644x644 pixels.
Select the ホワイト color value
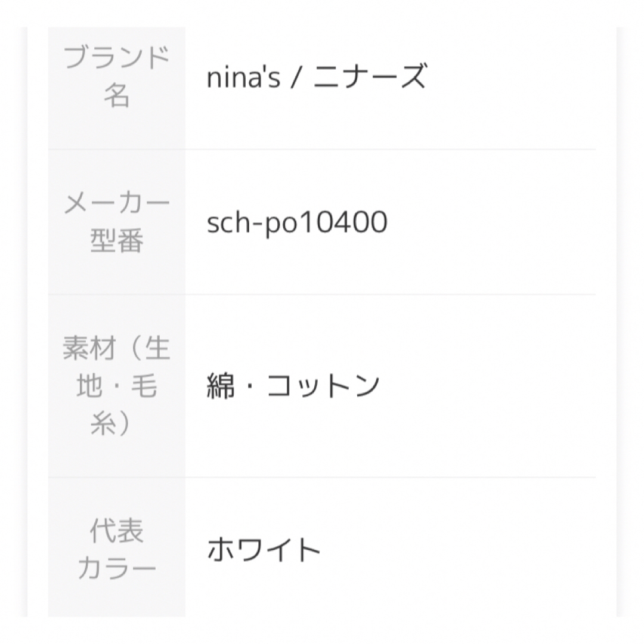coord(264,550)
